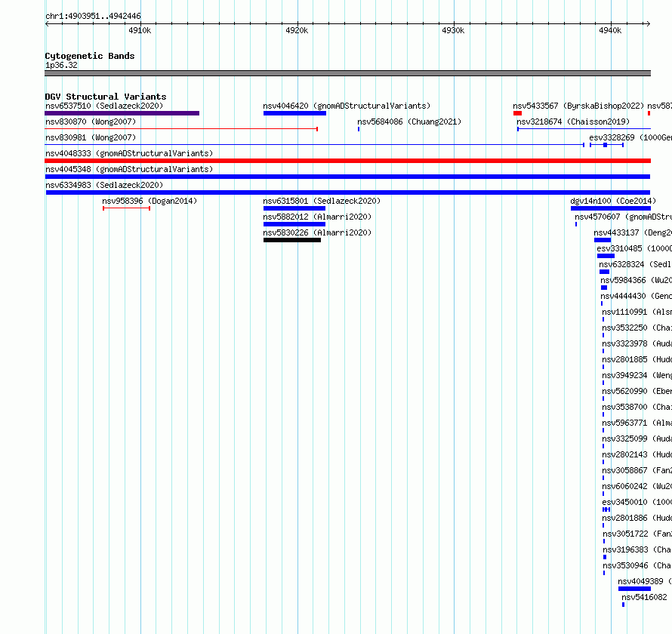Click the blue dgv14n100 feature bar
672x634 pixels.
[x=611, y=208]
